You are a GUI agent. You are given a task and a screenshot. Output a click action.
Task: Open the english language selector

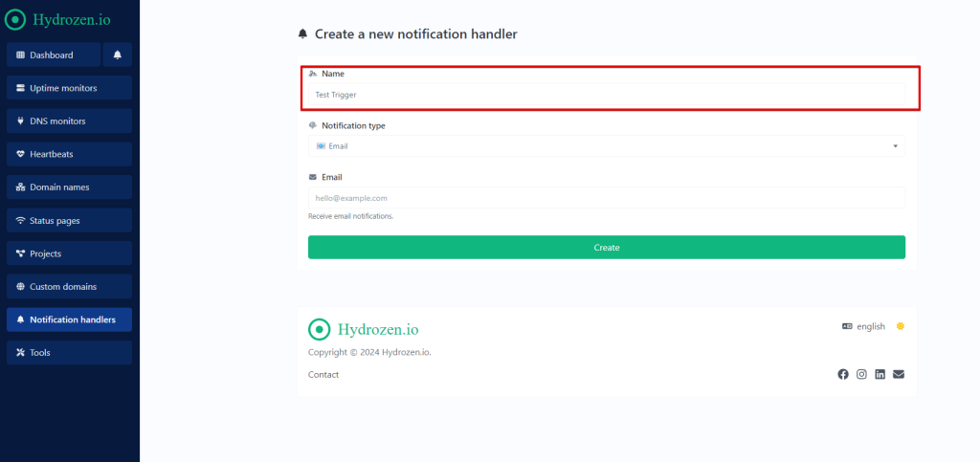coord(864,326)
